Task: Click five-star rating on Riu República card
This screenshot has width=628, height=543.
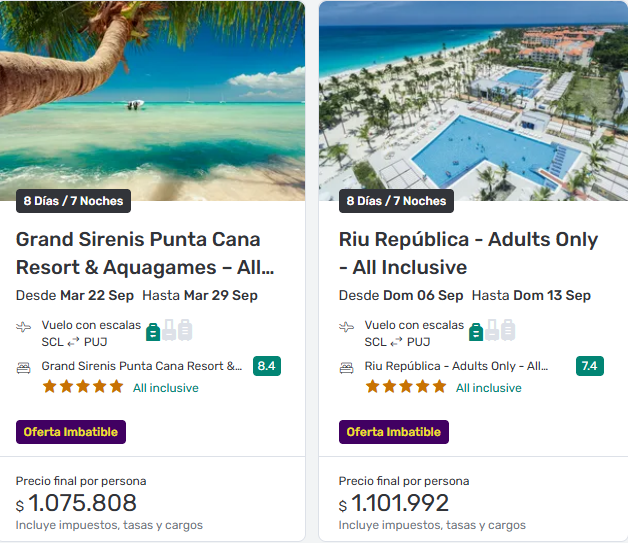Action: click(406, 387)
